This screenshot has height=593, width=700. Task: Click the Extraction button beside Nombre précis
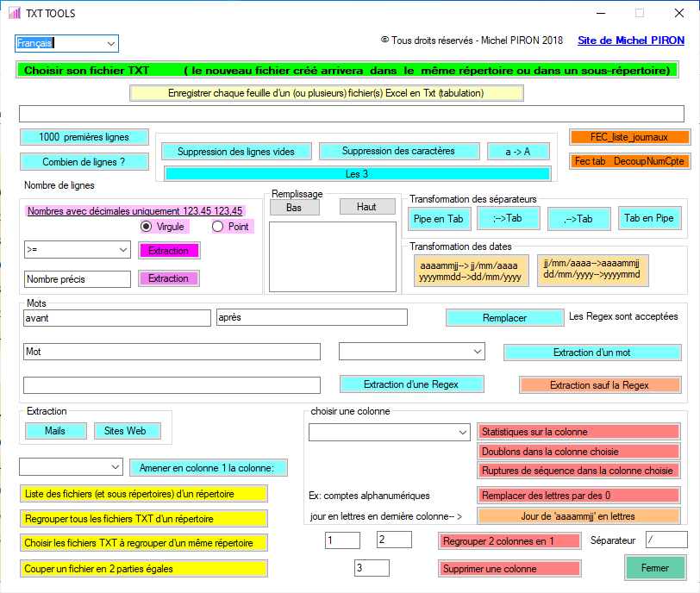coord(169,278)
